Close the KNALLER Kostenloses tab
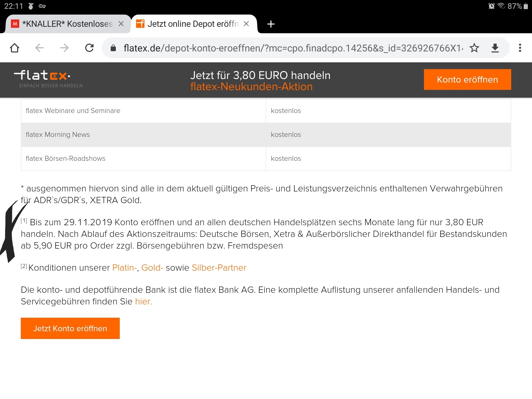Viewport: 532px width, 399px height. point(121,24)
